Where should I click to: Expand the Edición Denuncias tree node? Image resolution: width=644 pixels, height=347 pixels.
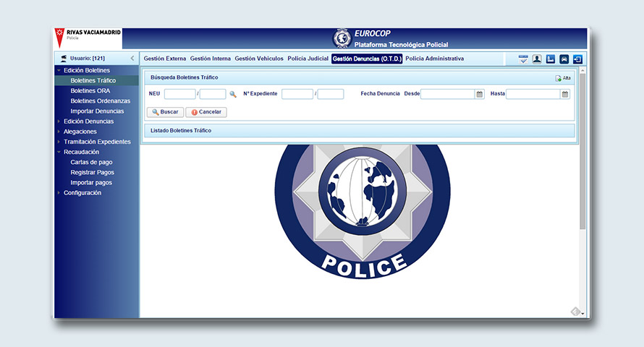pos(59,121)
